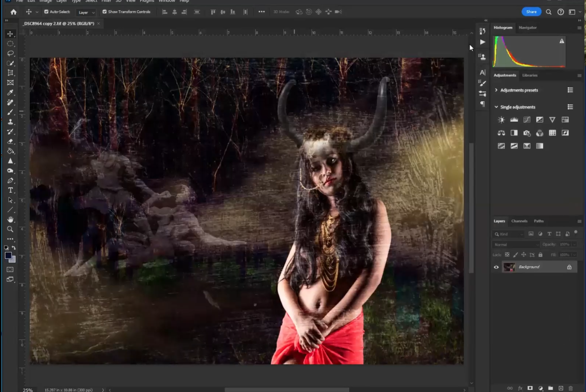Click the Search magnifier icon

549,12
